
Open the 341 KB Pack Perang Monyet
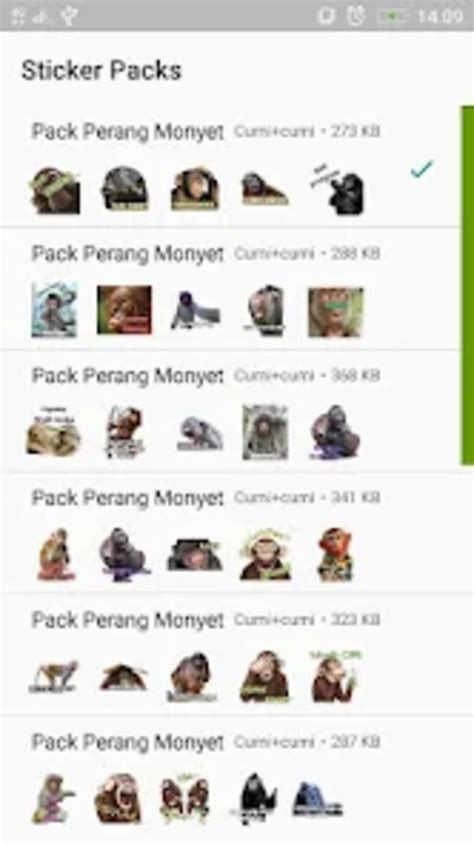click(230, 533)
